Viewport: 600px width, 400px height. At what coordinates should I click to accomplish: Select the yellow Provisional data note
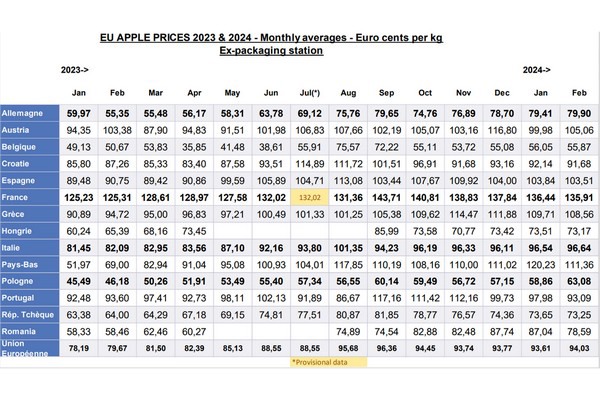pyautogui.click(x=321, y=362)
